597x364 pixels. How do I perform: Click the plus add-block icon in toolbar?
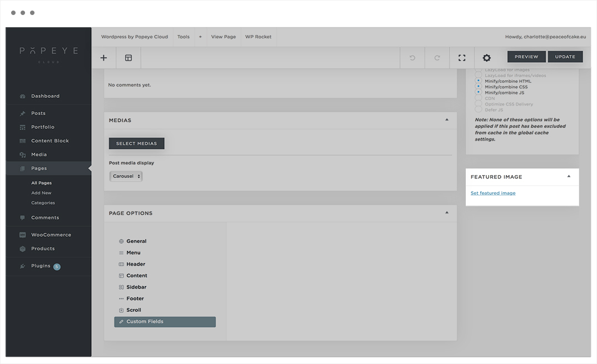point(103,58)
